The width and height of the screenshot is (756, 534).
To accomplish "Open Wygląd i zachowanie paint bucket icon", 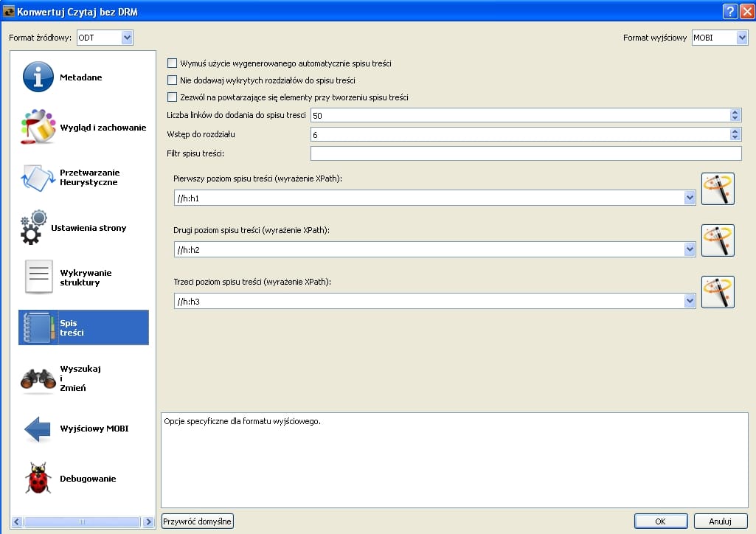I will (38, 127).
